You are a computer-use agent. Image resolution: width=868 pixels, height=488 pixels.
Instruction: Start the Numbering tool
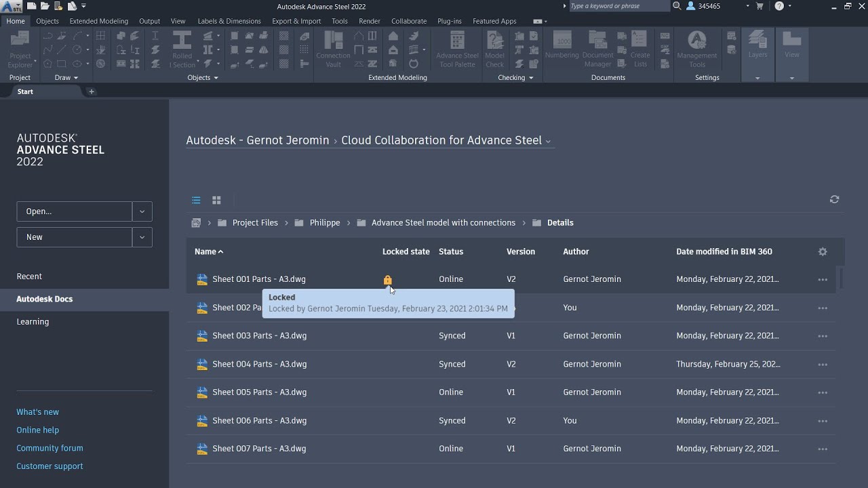[562, 45]
